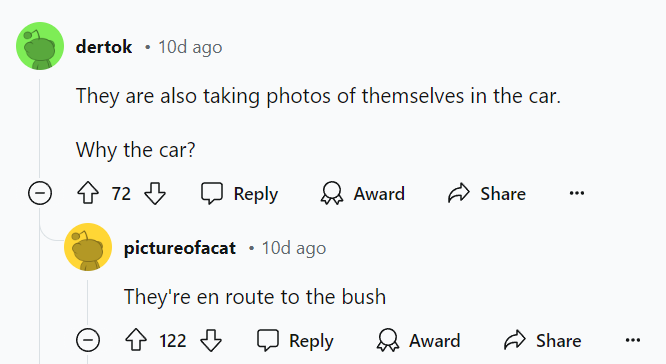Open more options for dertok's comment
The width and height of the screenshot is (666, 364).
click(x=577, y=194)
